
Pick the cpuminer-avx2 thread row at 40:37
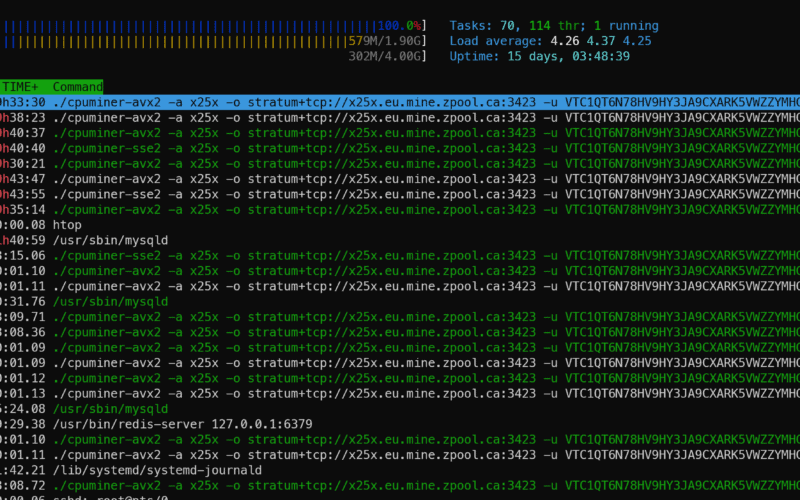tap(400, 133)
